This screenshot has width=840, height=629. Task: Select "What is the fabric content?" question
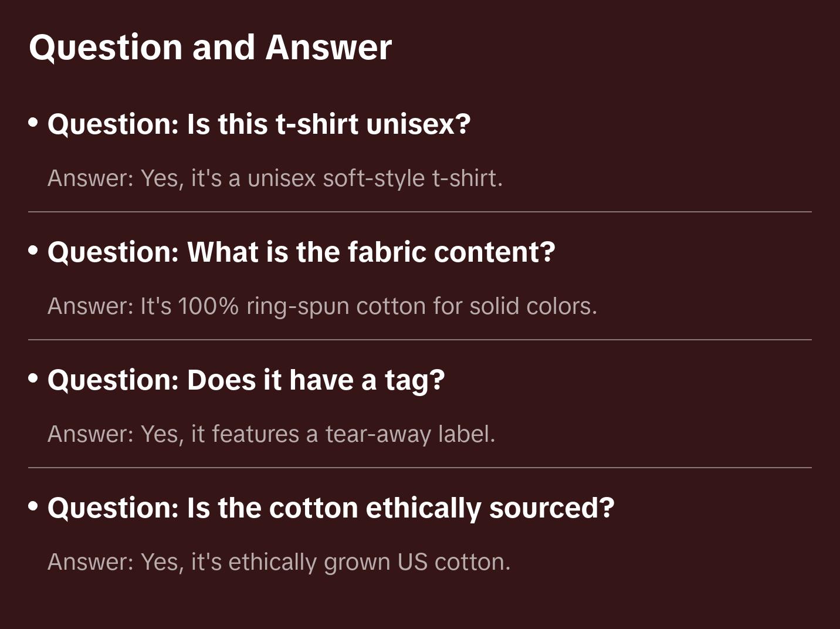pyautogui.click(x=301, y=252)
